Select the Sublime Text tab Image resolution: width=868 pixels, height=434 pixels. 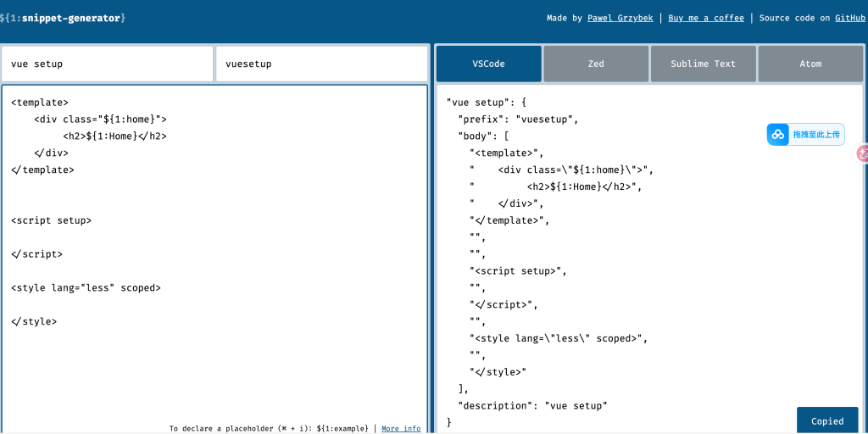point(703,64)
